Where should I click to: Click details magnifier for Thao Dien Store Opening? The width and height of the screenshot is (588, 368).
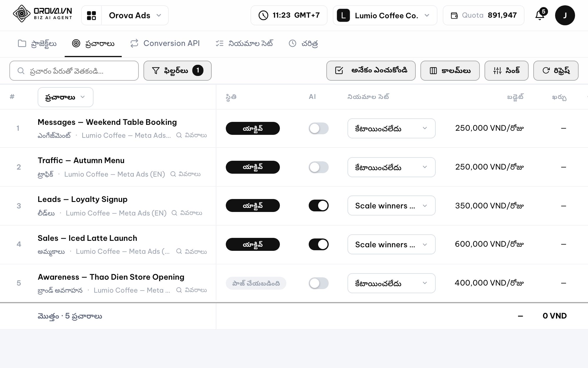point(179,290)
